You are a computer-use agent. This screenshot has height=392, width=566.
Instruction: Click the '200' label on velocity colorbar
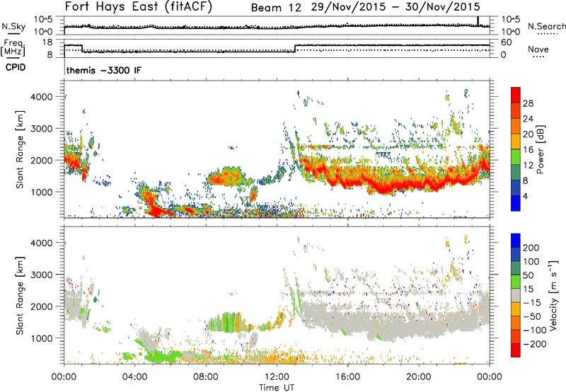531,248
